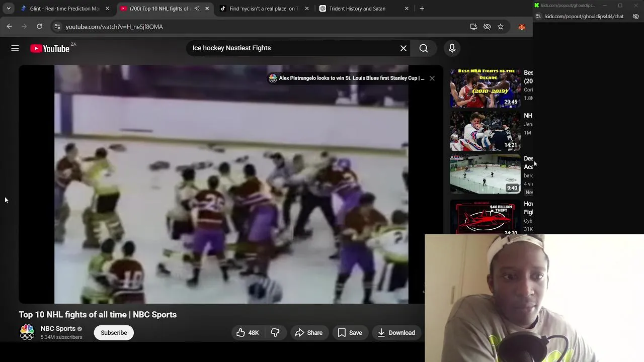
Task: Share the NHL fights video
Action: pyautogui.click(x=309, y=333)
